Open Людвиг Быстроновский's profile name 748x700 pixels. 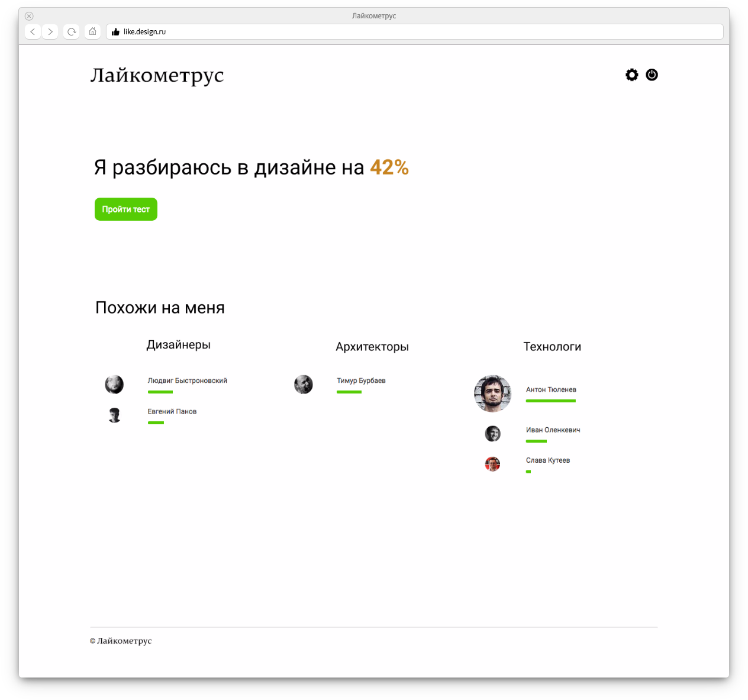click(x=187, y=380)
